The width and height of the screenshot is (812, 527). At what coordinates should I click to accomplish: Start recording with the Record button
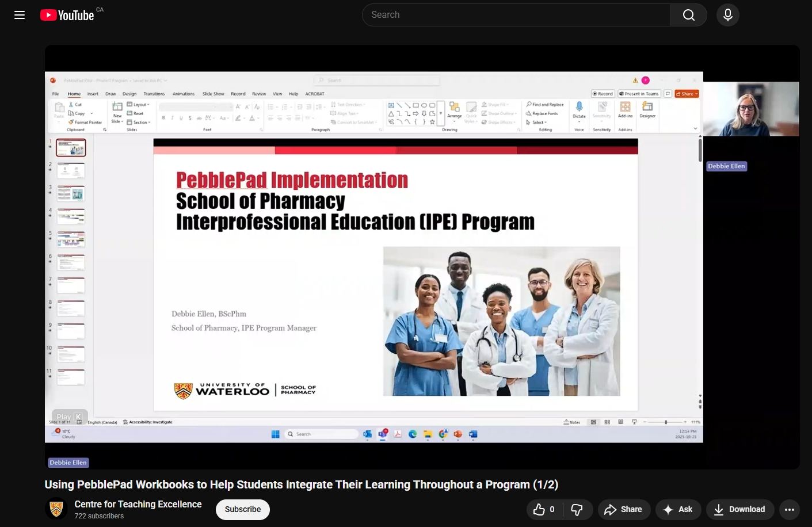(603, 94)
